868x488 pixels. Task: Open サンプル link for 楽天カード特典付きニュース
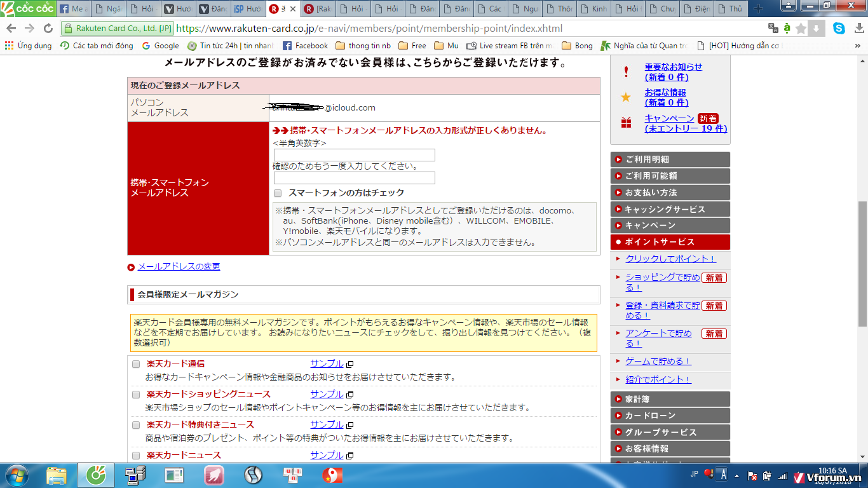coord(327,424)
